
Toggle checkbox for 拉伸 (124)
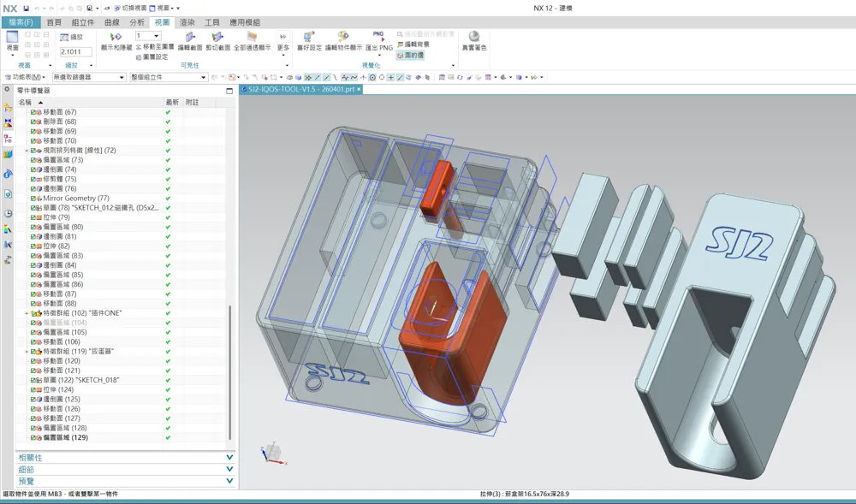coord(33,389)
